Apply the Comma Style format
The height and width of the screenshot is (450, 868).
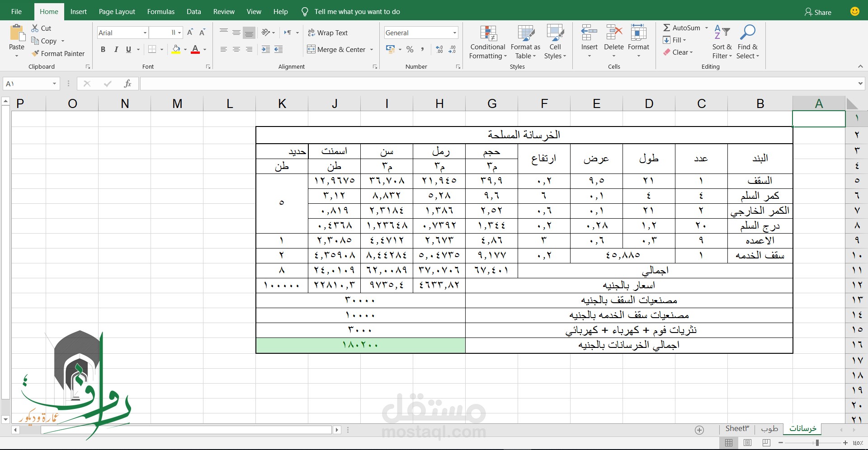(x=422, y=49)
